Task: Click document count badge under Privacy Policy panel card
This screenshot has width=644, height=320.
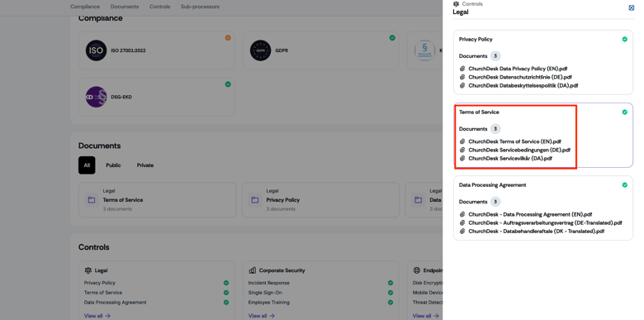Action: (495, 56)
